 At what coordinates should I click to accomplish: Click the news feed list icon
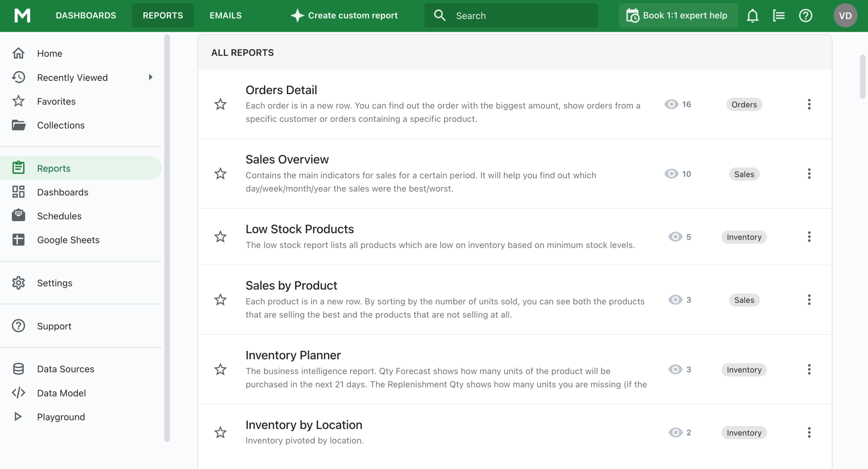(779, 16)
